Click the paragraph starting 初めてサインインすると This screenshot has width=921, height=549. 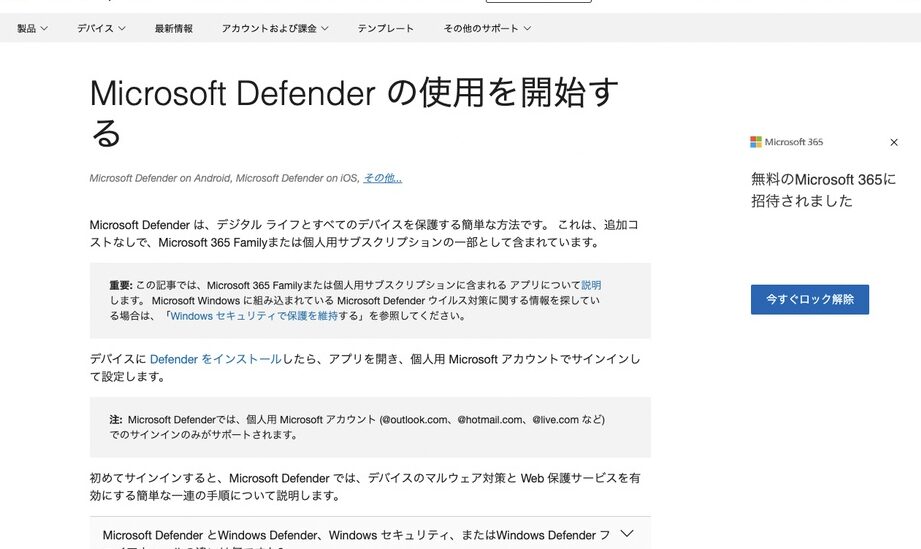click(365, 487)
